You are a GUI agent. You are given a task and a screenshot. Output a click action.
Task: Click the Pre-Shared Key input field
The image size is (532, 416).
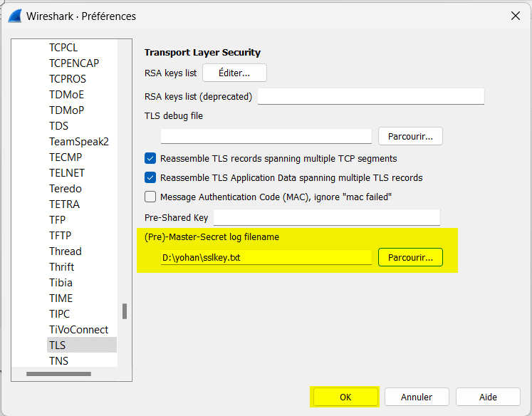[326, 217]
